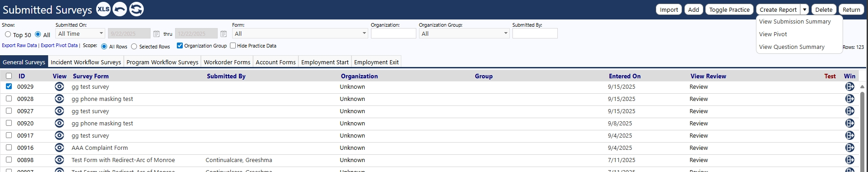View survey 00929 with the eye icon
Screen dimensions: 868x172
coord(59,86)
